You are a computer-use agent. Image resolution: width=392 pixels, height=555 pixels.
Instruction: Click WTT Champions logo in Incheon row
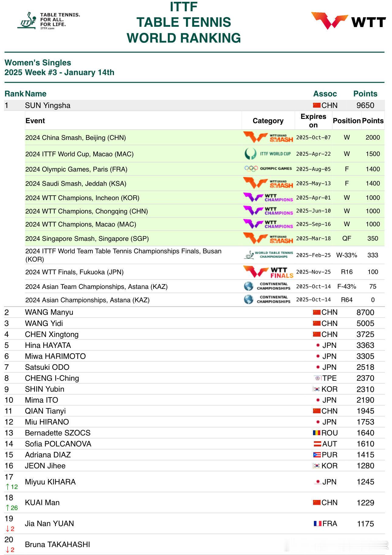(268, 198)
